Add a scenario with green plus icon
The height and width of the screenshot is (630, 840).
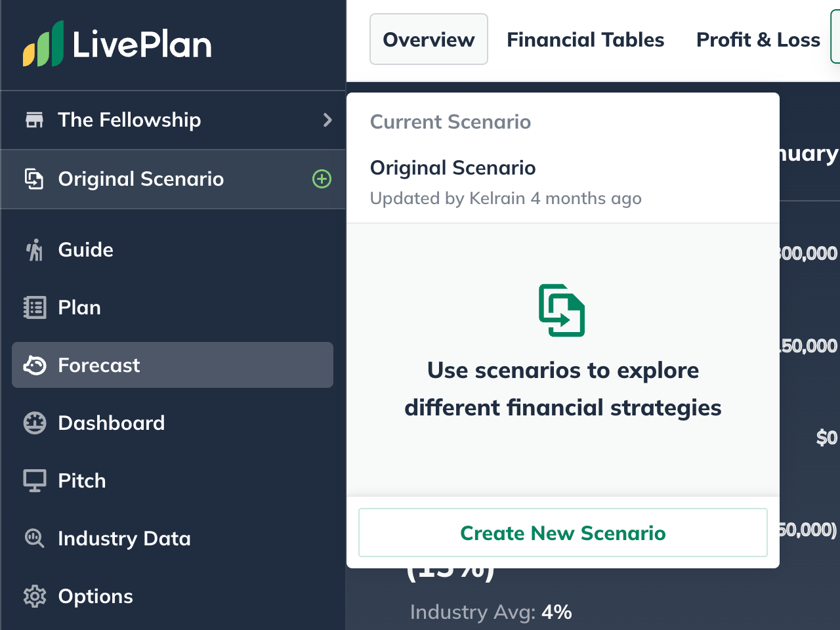click(322, 179)
